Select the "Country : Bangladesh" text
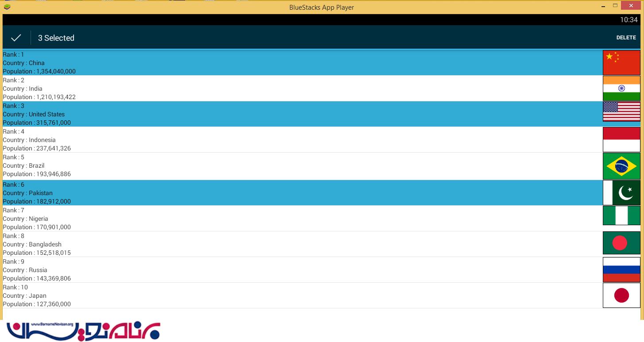The height and width of the screenshot is (342, 644). pyautogui.click(x=32, y=244)
